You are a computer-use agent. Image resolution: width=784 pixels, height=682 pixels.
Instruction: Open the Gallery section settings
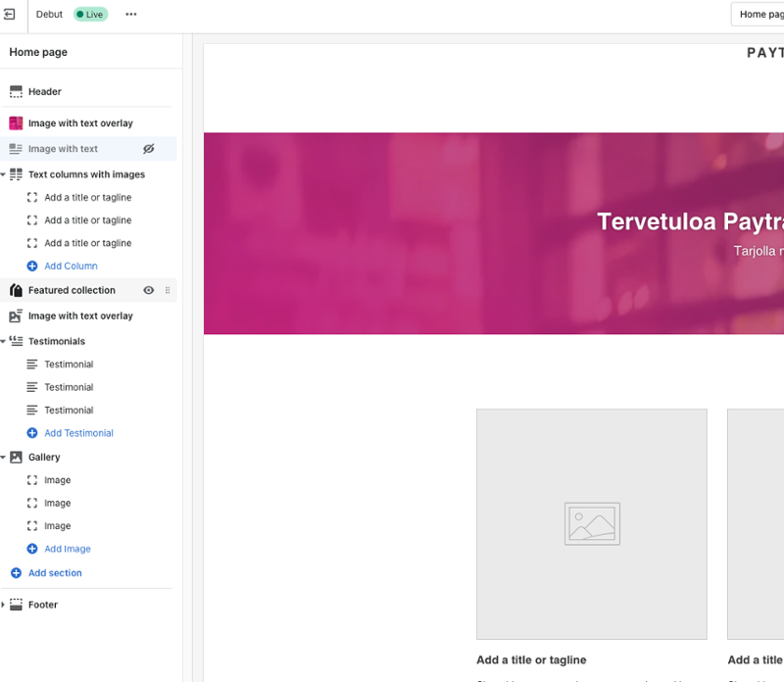point(44,457)
